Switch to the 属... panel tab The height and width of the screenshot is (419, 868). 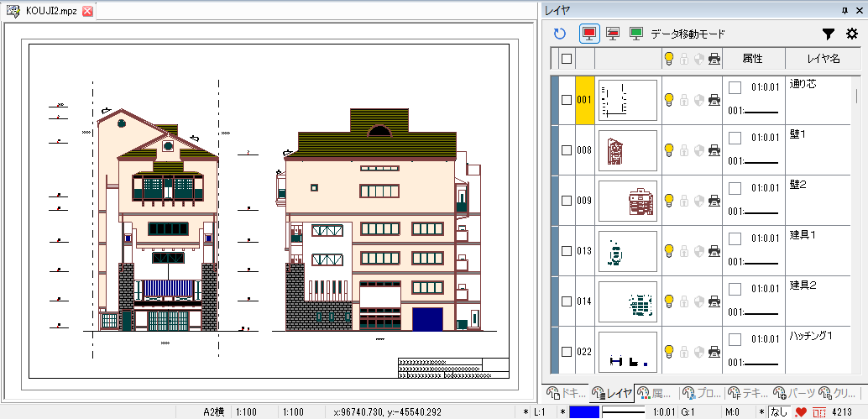pos(656,394)
